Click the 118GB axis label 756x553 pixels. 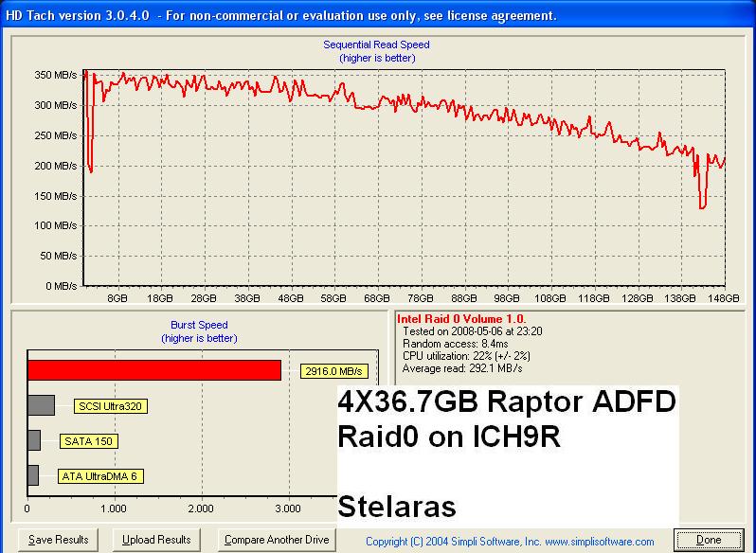593,298
